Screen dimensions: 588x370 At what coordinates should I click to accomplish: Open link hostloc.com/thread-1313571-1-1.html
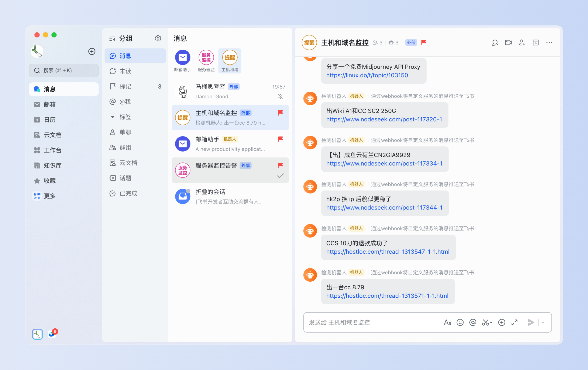(x=387, y=296)
